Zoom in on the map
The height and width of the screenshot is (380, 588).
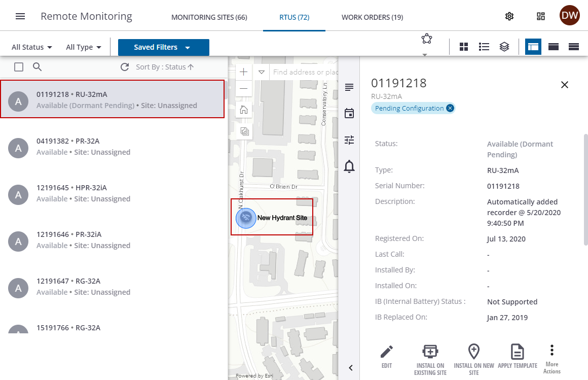pyautogui.click(x=244, y=72)
